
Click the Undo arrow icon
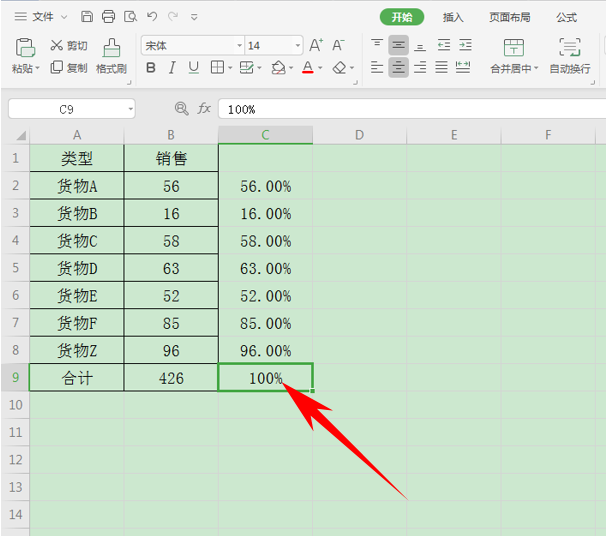point(152,17)
